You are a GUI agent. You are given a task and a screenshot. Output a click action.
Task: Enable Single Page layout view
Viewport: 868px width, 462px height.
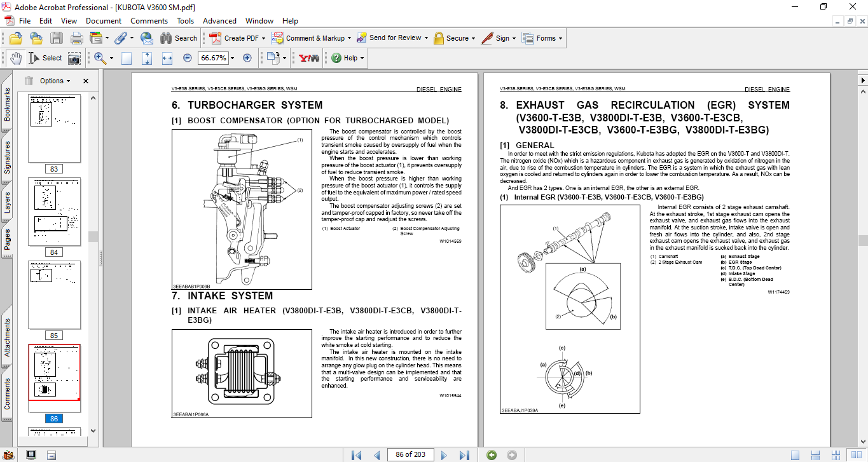795,454
